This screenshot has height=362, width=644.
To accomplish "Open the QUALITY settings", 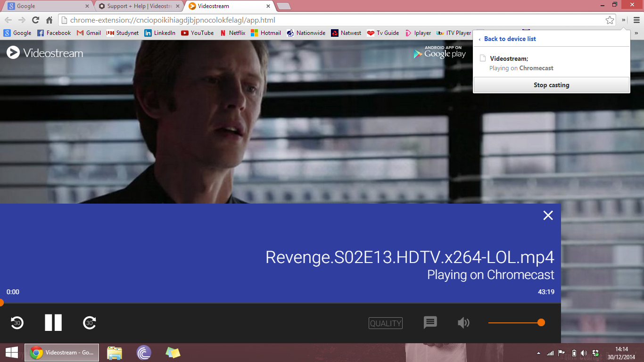I will click(386, 323).
